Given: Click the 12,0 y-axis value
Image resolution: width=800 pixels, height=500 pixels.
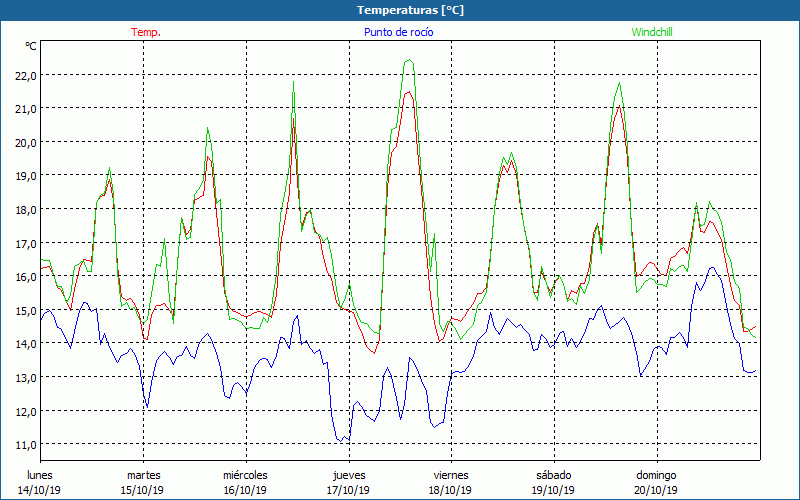Looking at the screenshot, I should click(26, 411).
